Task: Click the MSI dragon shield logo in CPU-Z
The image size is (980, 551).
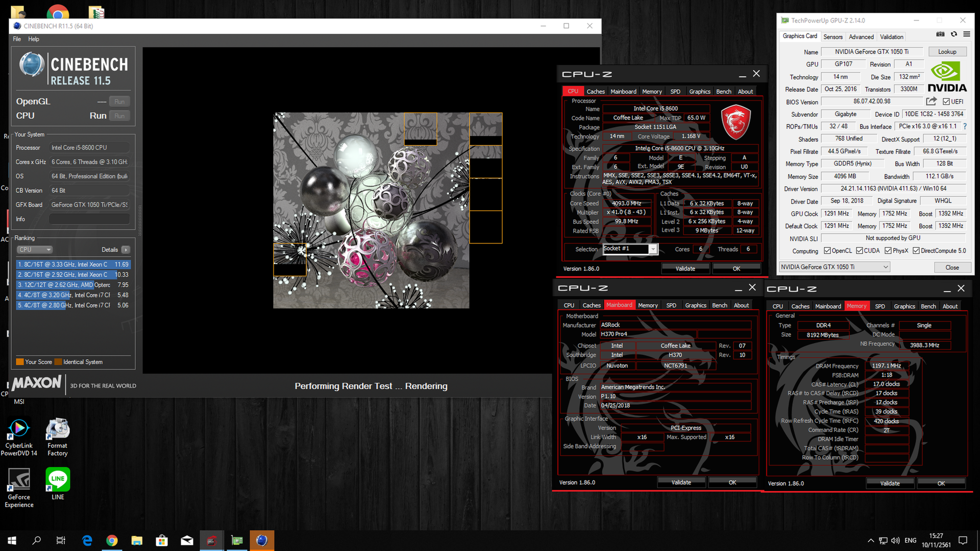Action: (736, 122)
